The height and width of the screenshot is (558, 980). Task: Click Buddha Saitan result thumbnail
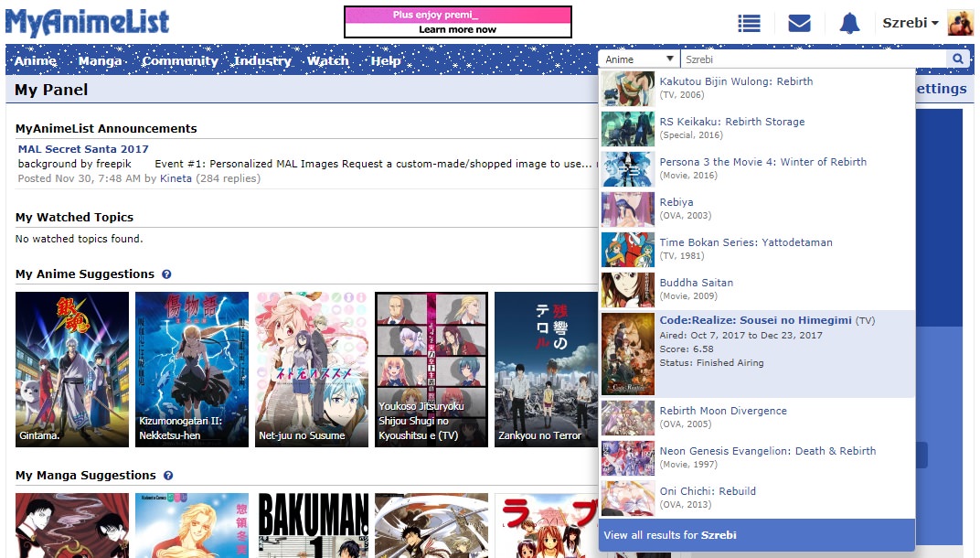pyautogui.click(x=627, y=290)
